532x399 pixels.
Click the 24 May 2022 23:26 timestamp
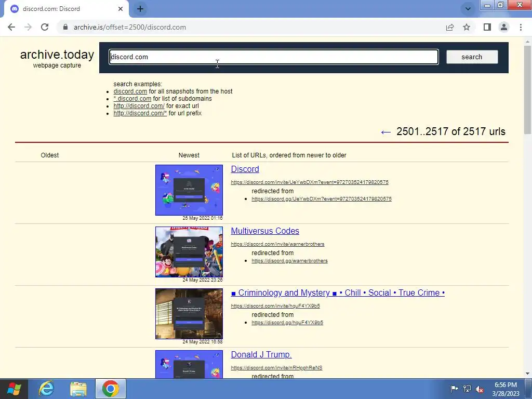coord(203,280)
